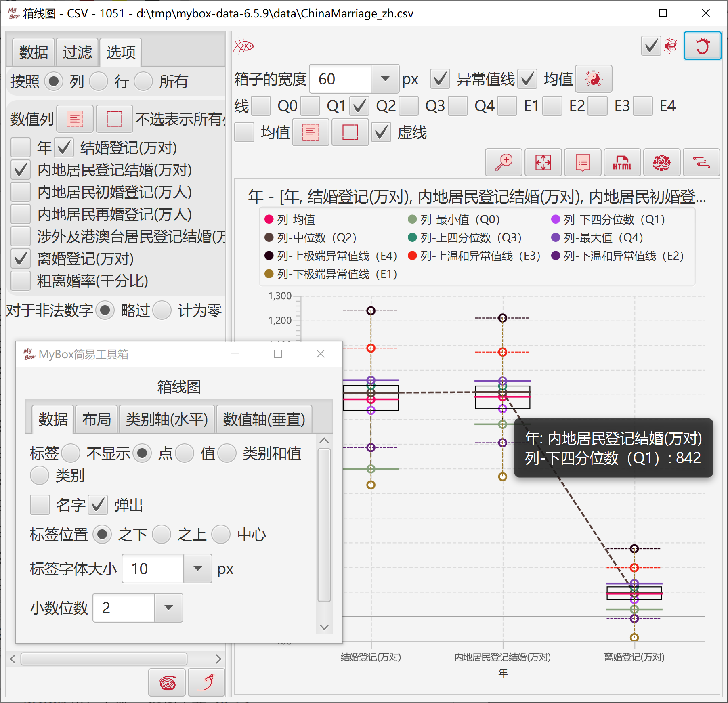Viewport: 728px width, 703px height.
Task: Click the red refresh swirl button at top right
Action: tap(703, 46)
